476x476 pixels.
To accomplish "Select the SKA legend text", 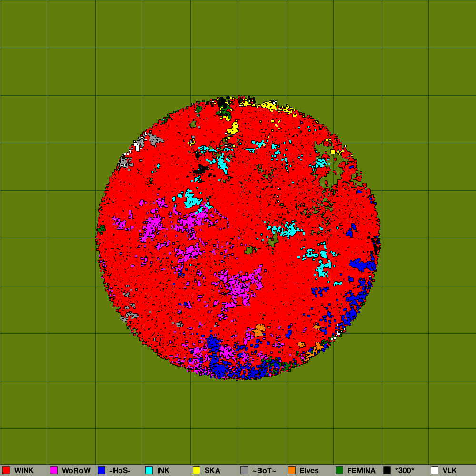I will (x=212, y=470).
